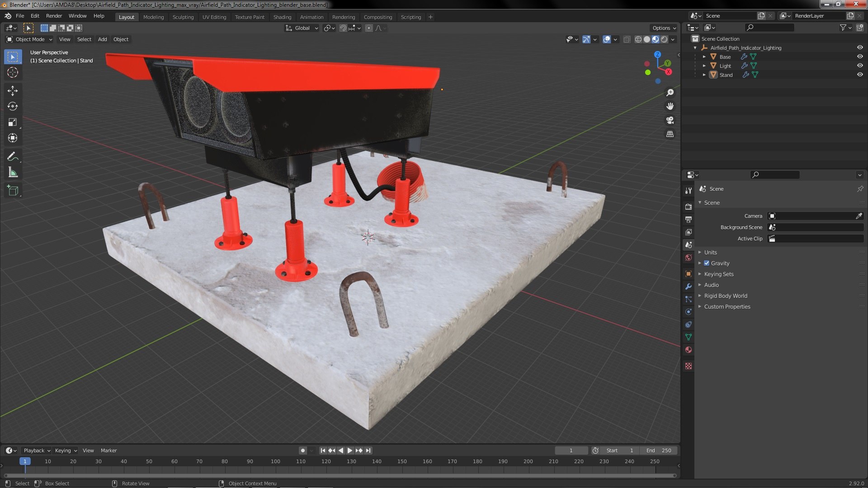The image size is (868, 488).
Task: Open the View Layer properties tab
Action: pyautogui.click(x=689, y=232)
